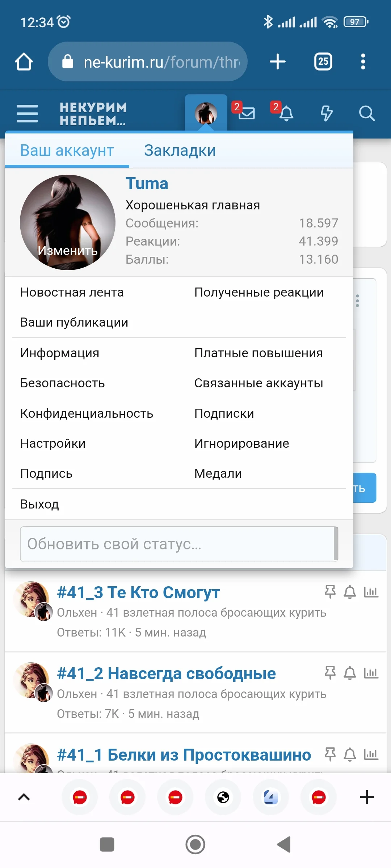Image resolution: width=391 pixels, height=868 pixels.
Task: Open Игнорирование menu item
Action: (x=241, y=443)
